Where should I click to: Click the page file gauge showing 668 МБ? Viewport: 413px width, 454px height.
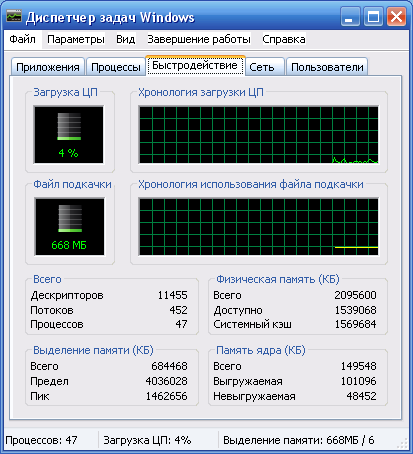69,227
